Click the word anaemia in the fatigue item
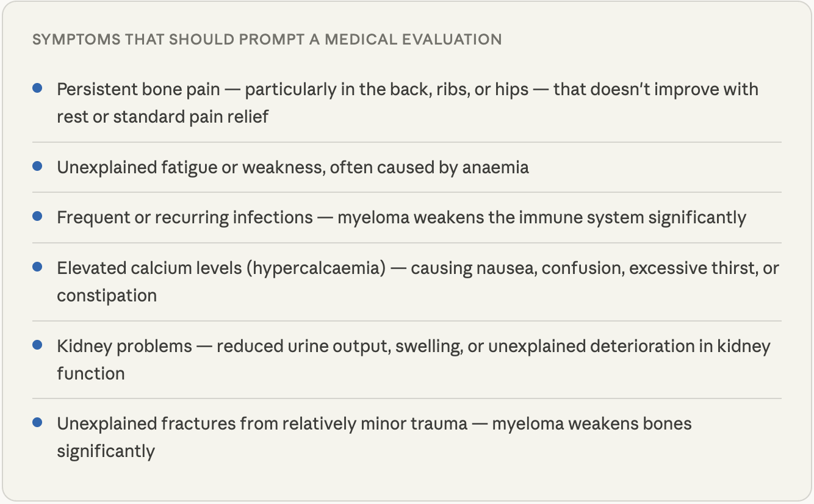Screen dimensions: 814x504 click(x=495, y=168)
